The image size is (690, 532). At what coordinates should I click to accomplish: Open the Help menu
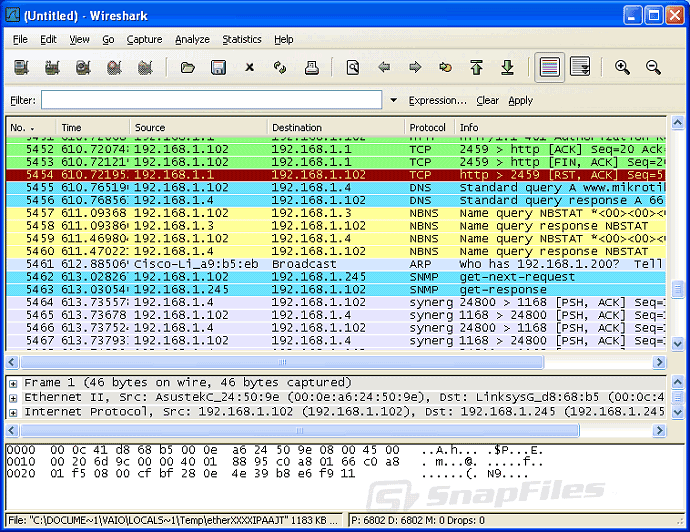(x=284, y=40)
